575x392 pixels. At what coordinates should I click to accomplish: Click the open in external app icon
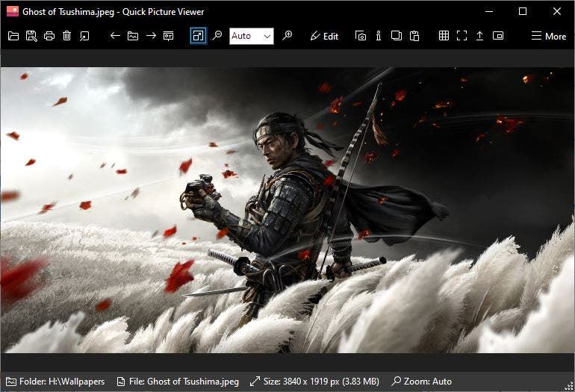pyautogui.click(x=84, y=36)
